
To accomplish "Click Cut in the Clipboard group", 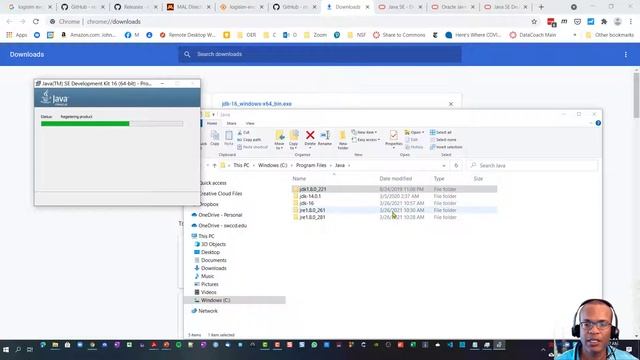I will (243, 133).
